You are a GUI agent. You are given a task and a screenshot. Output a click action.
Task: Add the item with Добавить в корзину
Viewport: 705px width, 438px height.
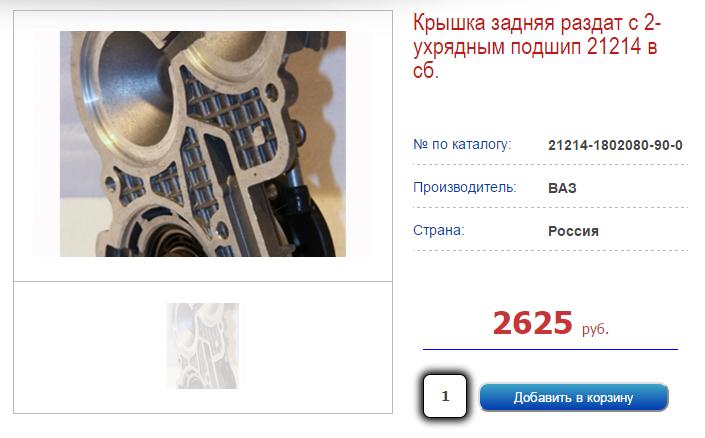(574, 397)
